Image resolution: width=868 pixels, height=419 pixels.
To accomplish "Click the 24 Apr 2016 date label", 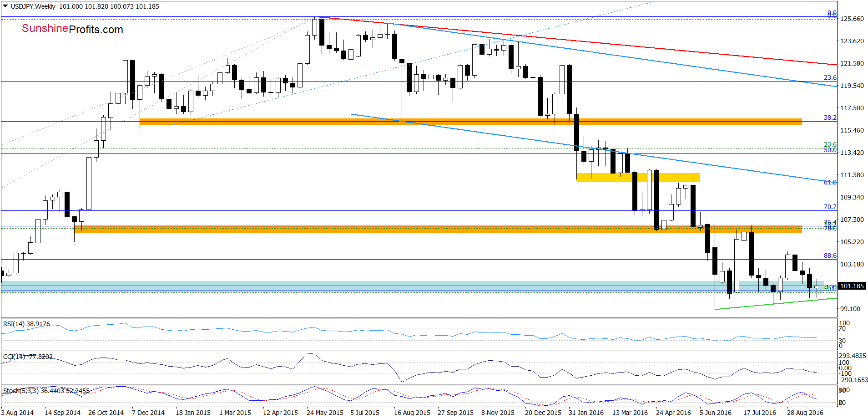I will coord(673,413).
